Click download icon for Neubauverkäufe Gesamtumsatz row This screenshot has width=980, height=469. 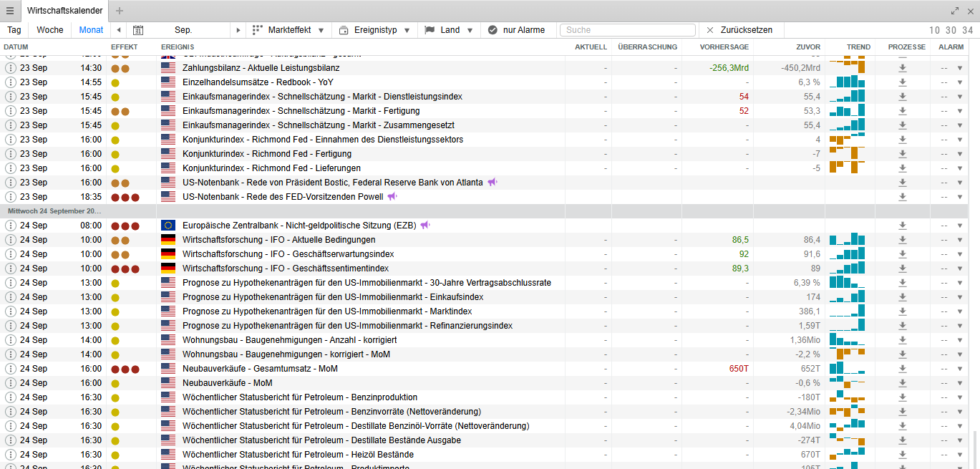pos(903,369)
